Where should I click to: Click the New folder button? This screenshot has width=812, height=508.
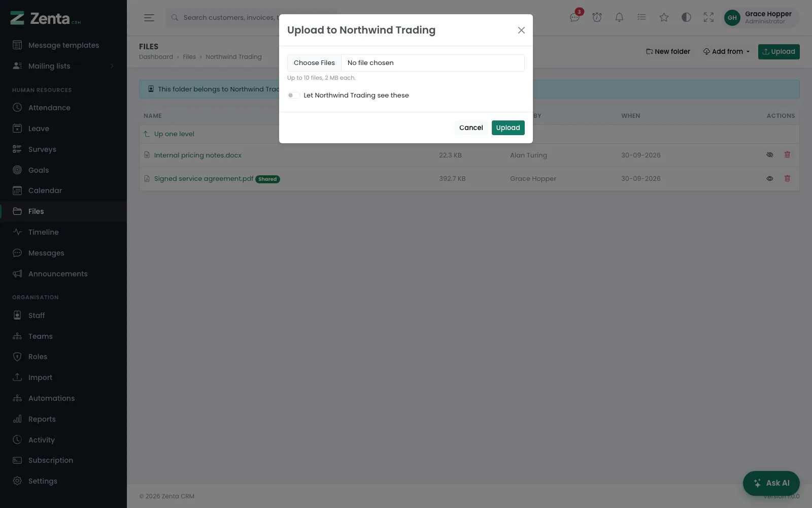pyautogui.click(x=668, y=52)
